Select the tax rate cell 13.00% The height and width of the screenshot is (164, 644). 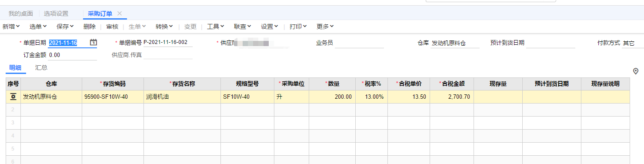click(371, 97)
